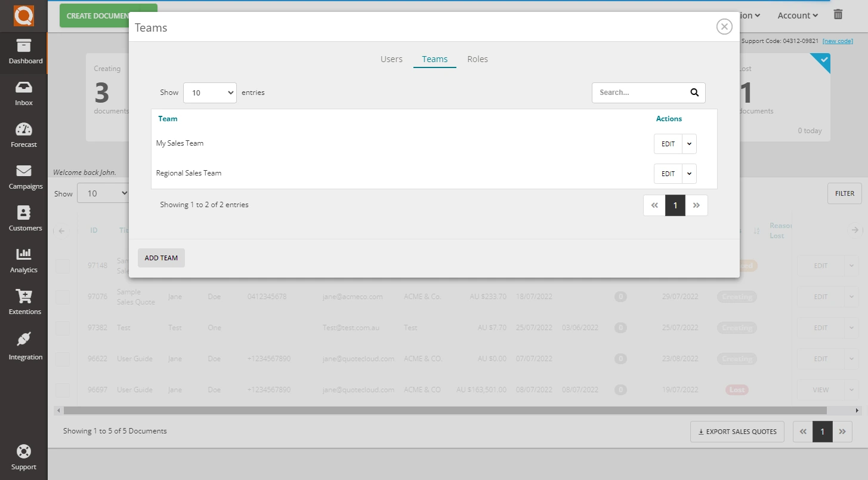Click the search magnifier icon in Teams
Screen dimensions: 868x480
[694, 93]
